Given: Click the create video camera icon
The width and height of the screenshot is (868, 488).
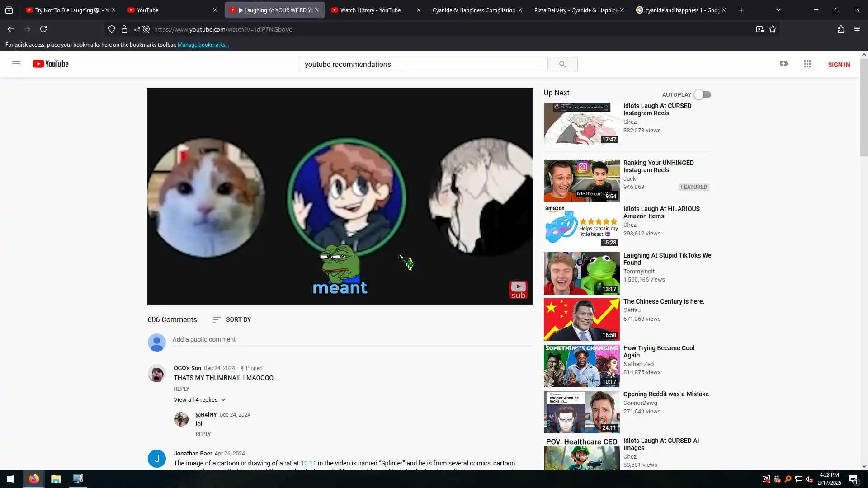Looking at the screenshot, I should [x=784, y=64].
